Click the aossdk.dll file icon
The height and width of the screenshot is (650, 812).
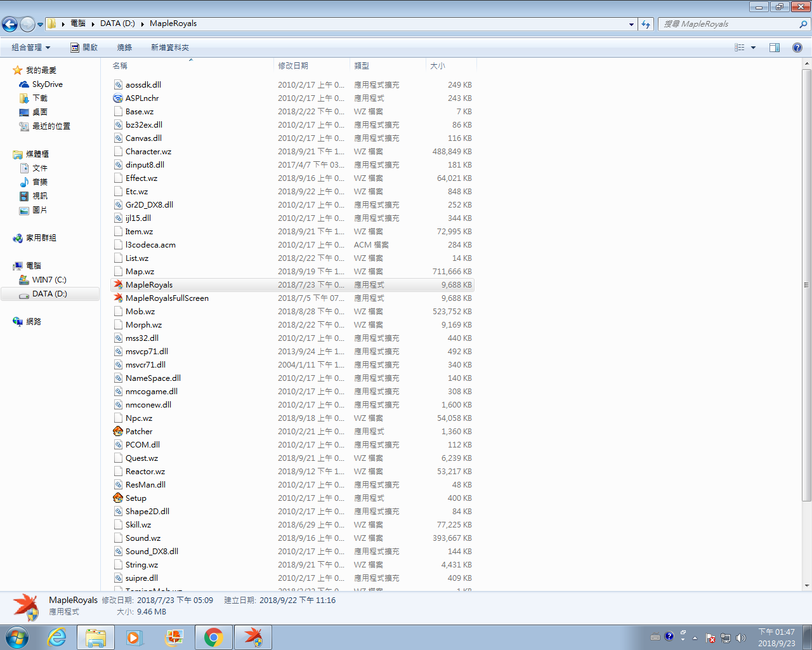[x=118, y=84]
